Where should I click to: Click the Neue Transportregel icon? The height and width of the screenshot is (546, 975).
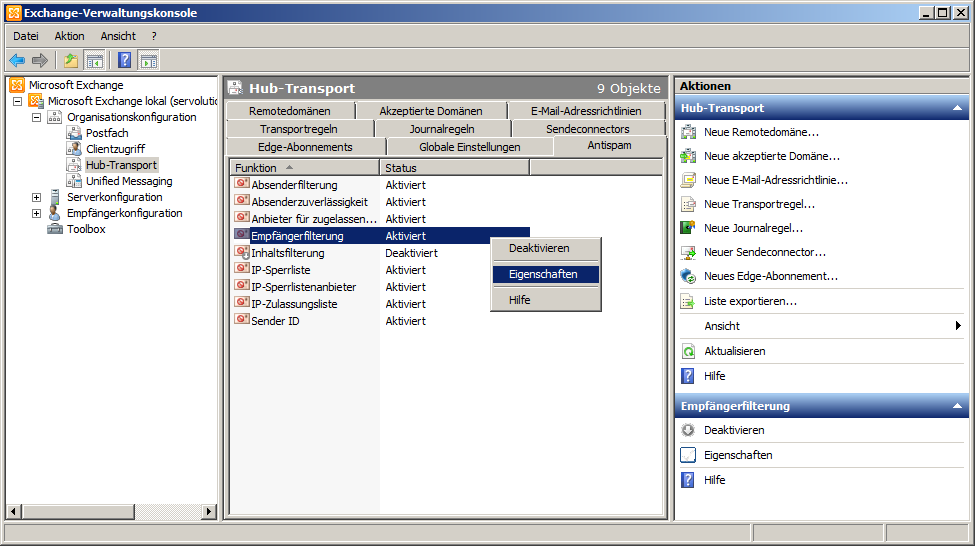[688, 204]
